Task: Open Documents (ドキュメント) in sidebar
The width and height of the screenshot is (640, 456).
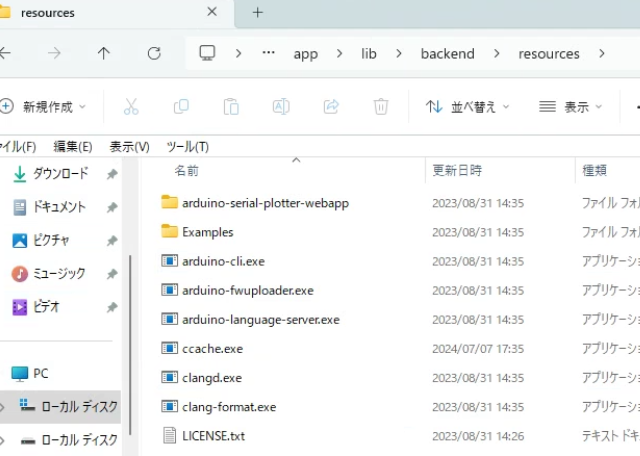Action: click(59, 207)
